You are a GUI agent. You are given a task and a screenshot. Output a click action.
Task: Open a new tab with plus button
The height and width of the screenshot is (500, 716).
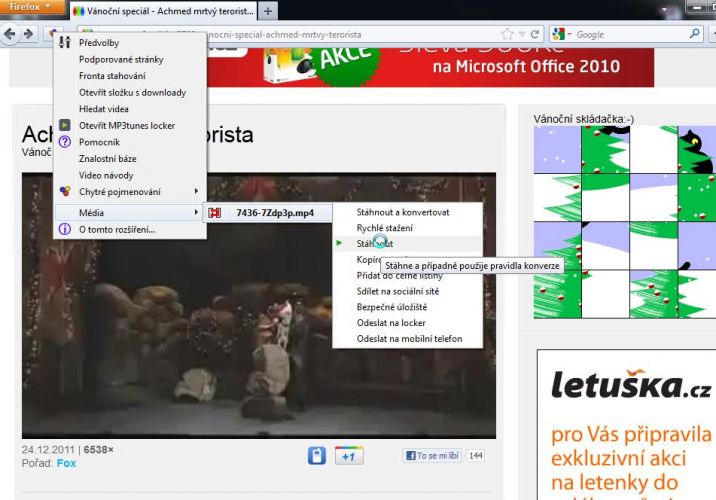[x=268, y=11]
